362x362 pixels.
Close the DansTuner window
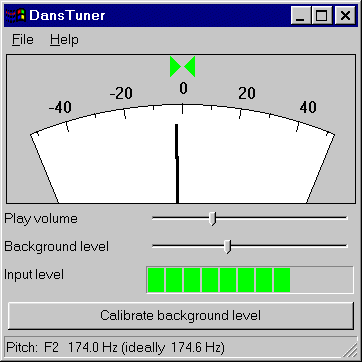tap(345, 15)
